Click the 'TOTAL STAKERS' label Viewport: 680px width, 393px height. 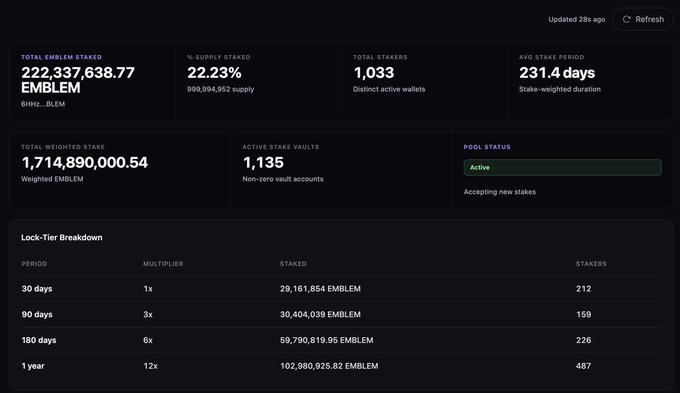pos(380,57)
